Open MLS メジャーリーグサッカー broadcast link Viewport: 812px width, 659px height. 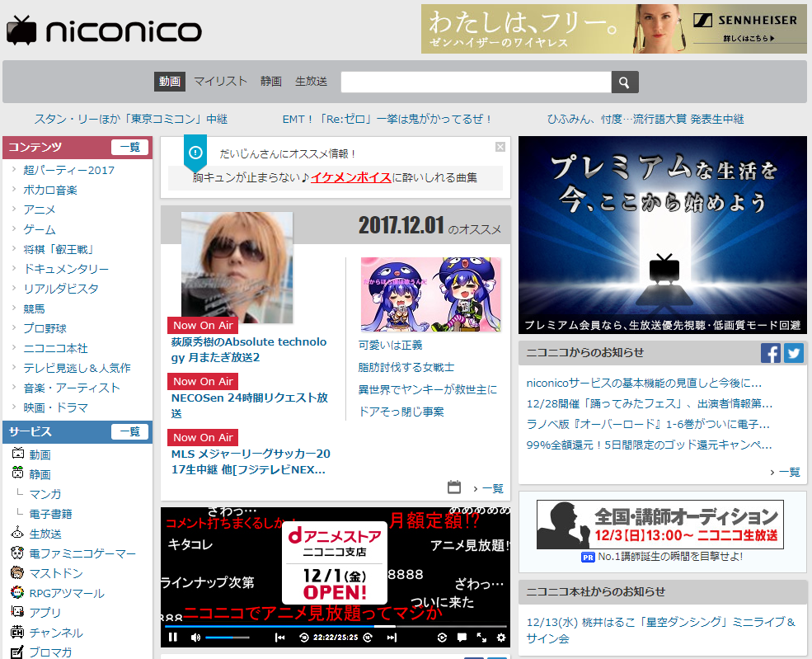pos(251,461)
